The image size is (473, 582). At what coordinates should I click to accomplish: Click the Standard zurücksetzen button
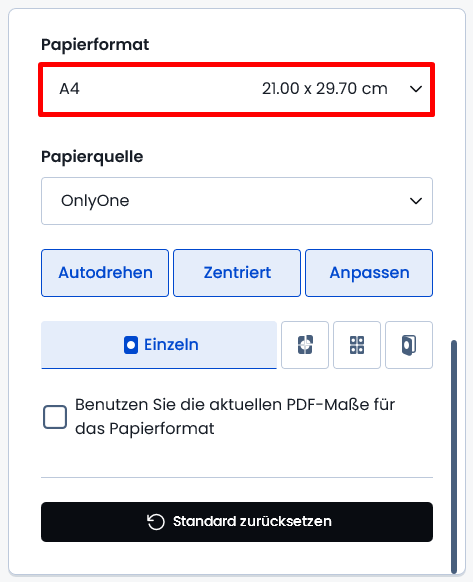(x=237, y=522)
